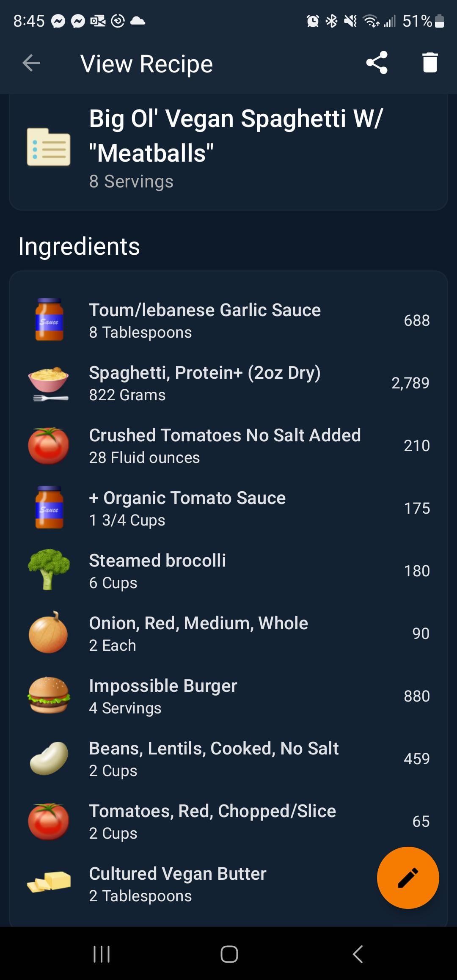Share this recipe via share icon

coord(377,63)
